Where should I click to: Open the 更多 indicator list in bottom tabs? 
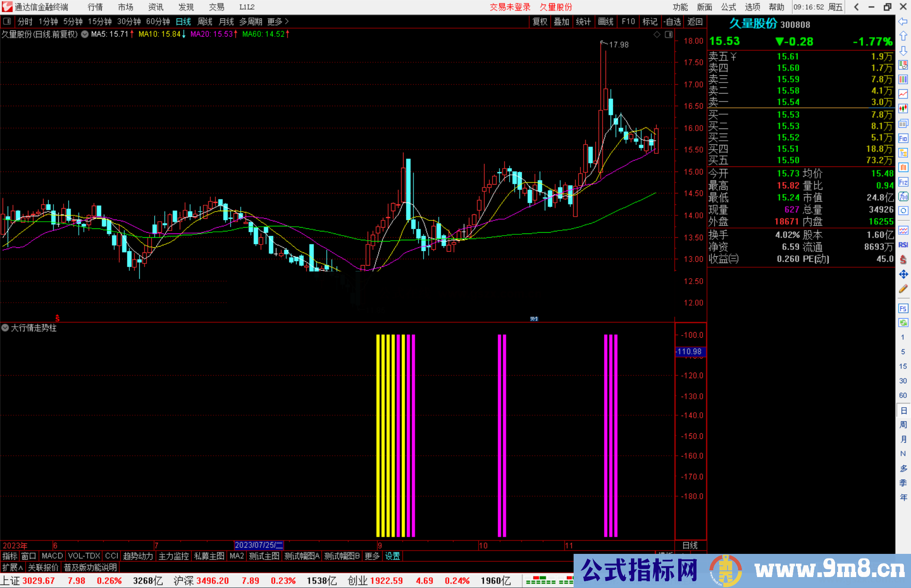[x=372, y=556]
